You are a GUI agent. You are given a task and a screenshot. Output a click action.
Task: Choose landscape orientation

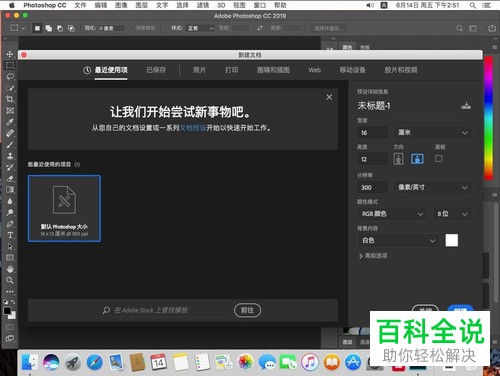pyautogui.click(x=417, y=159)
